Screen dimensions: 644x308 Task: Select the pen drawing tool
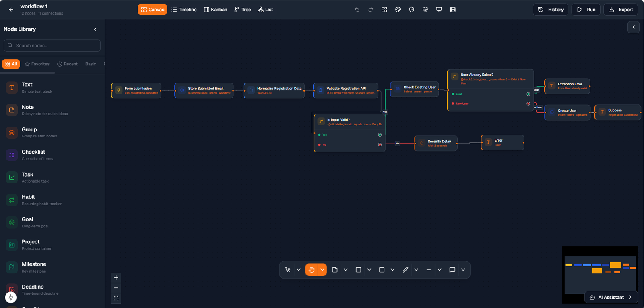click(405, 270)
